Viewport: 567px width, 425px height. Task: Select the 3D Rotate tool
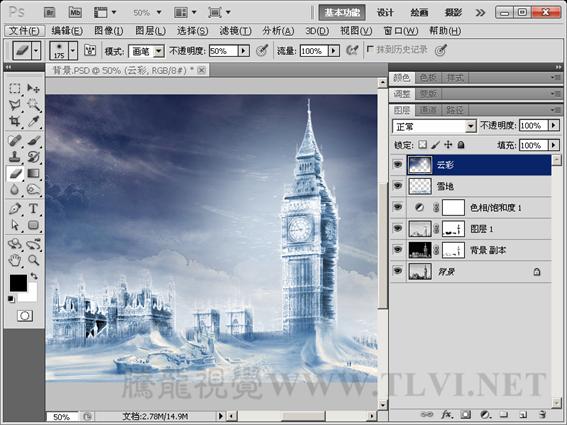pyautogui.click(x=15, y=244)
